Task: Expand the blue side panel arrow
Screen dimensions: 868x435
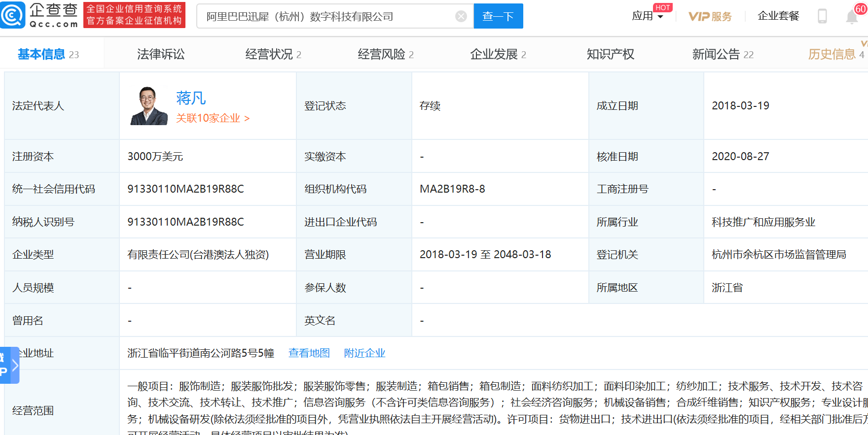Action: point(15,365)
